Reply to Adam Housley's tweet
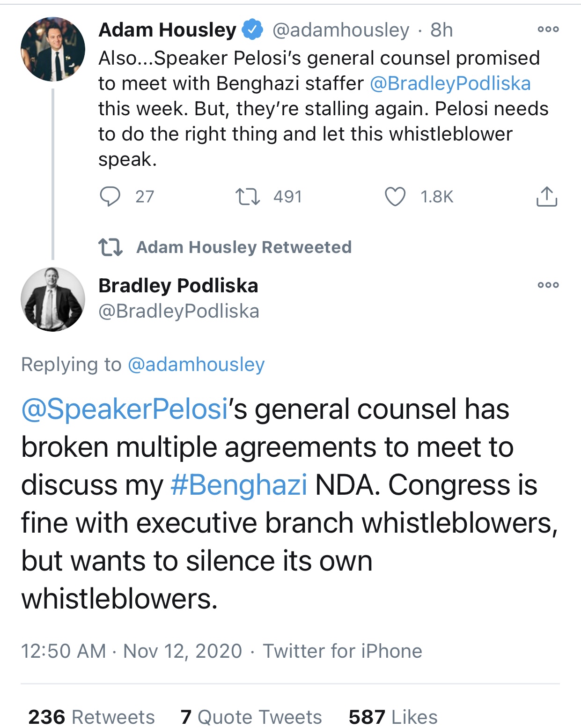Viewport: 581px width, 728px height. (x=110, y=196)
